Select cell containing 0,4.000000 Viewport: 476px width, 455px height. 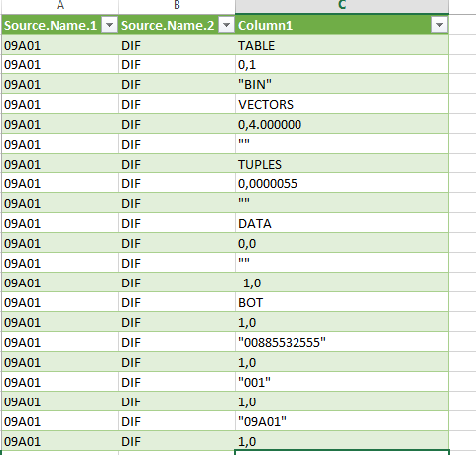[342, 124]
